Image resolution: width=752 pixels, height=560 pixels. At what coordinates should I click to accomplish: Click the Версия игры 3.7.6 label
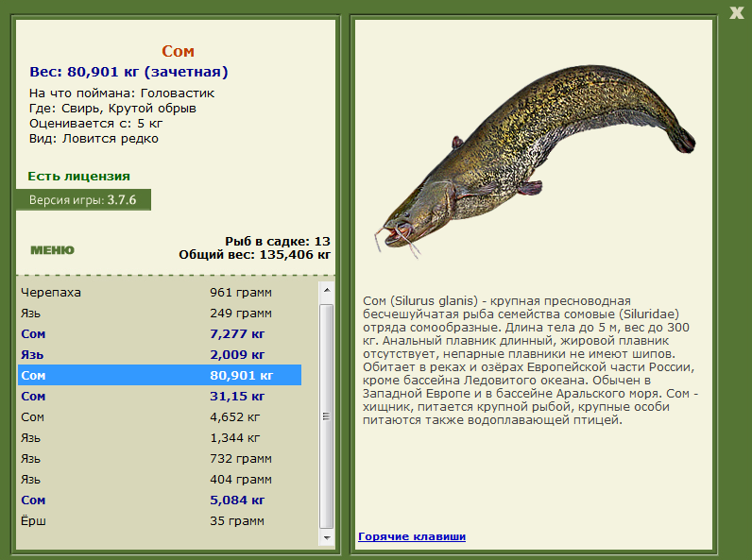(83, 199)
